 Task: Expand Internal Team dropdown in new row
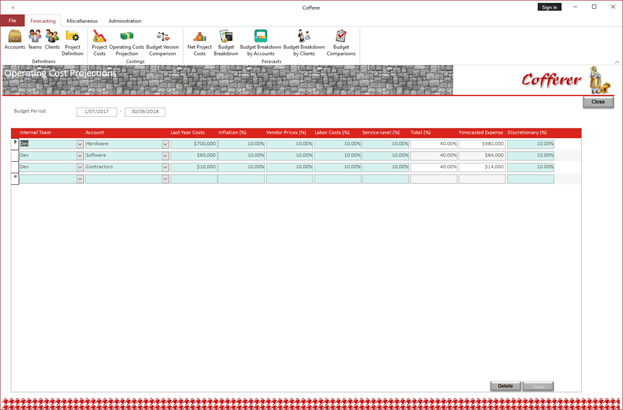click(x=80, y=179)
